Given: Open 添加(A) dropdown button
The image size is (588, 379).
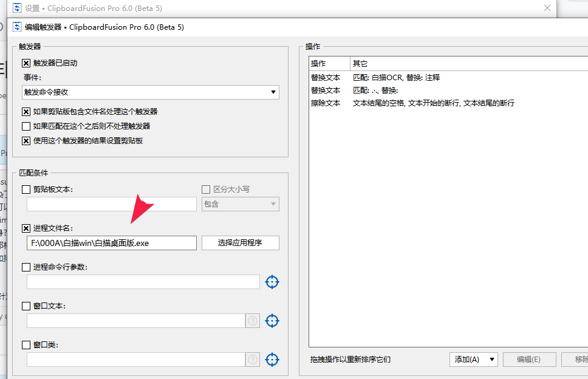Looking at the screenshot, I should (x=474, y=360).
